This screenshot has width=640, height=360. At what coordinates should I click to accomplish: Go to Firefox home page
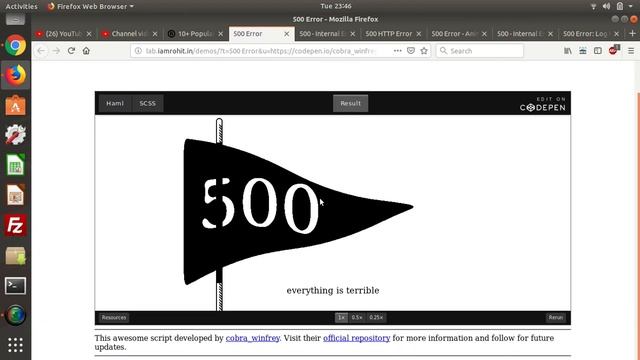[x=86, y=51]
